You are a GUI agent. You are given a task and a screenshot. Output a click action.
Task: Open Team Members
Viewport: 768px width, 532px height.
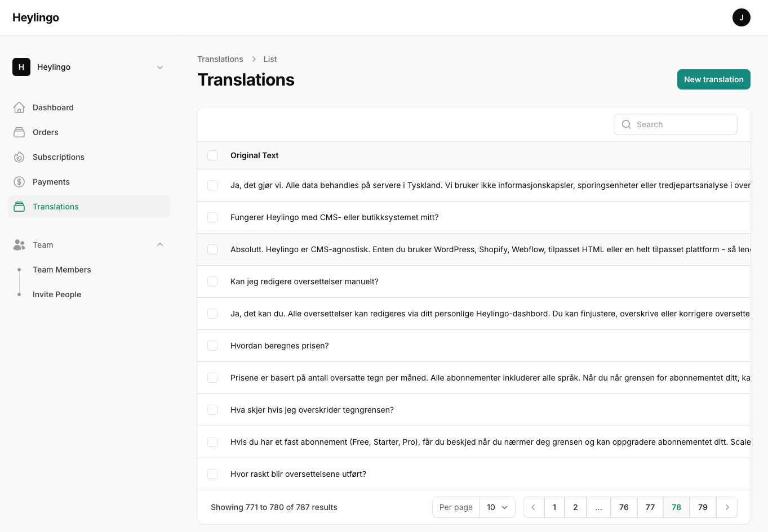(x=89, y=270)
